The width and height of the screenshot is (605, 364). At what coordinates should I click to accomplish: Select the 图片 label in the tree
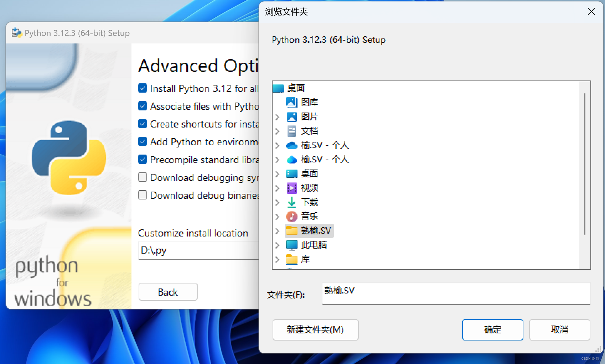pos(310,117)
